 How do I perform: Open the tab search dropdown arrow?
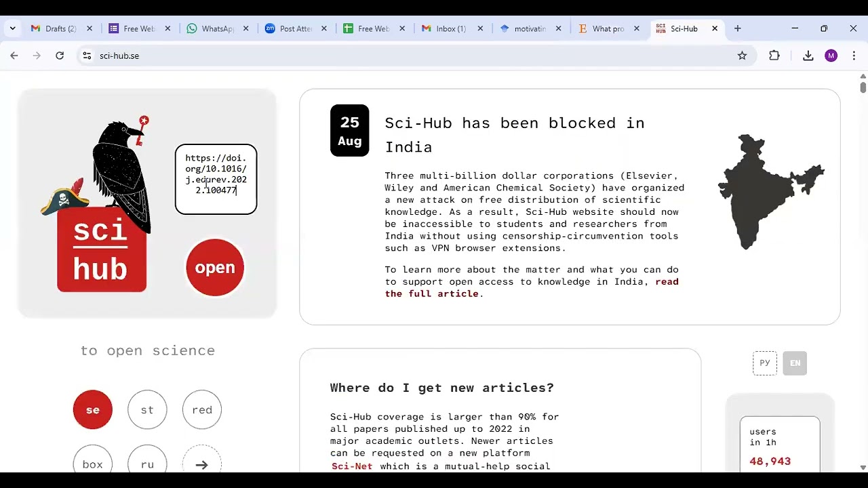point(12,28)
